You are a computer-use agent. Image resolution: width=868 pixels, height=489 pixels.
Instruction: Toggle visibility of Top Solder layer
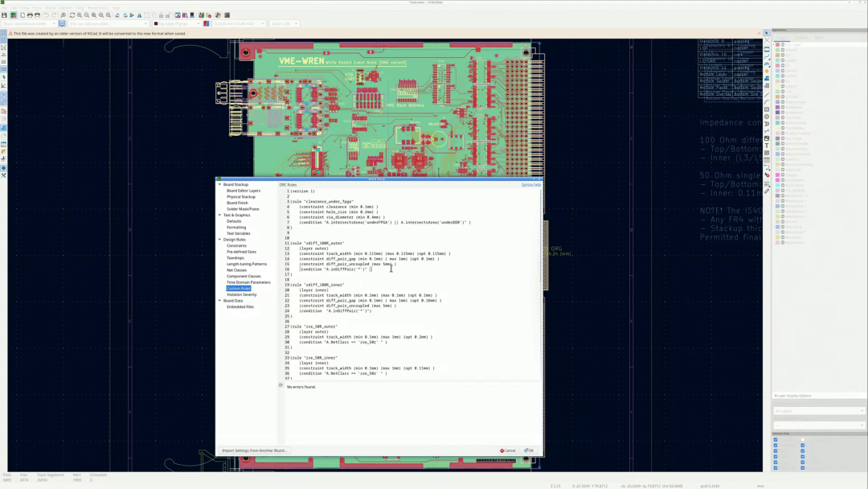click(783, 138)
